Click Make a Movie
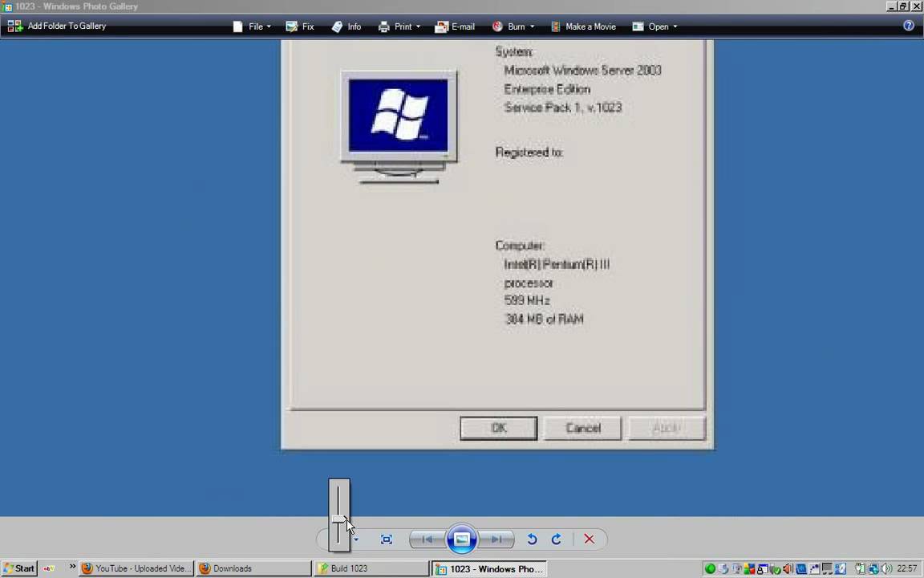 [583, 26]
